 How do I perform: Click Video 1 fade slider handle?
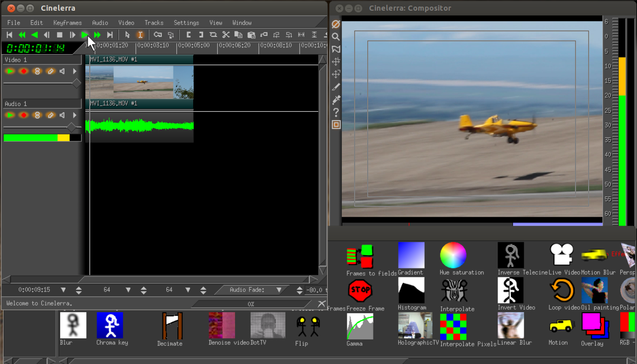(x=76, y=83)
